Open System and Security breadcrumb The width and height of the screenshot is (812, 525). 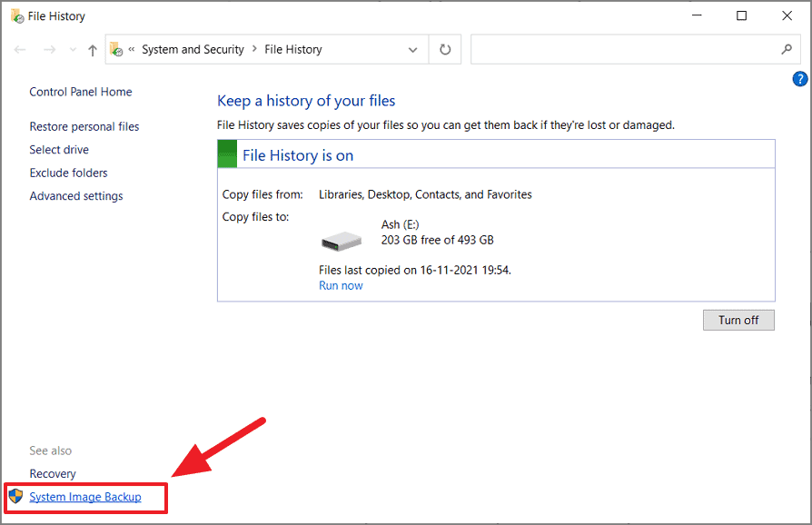(x=193, y=49)
